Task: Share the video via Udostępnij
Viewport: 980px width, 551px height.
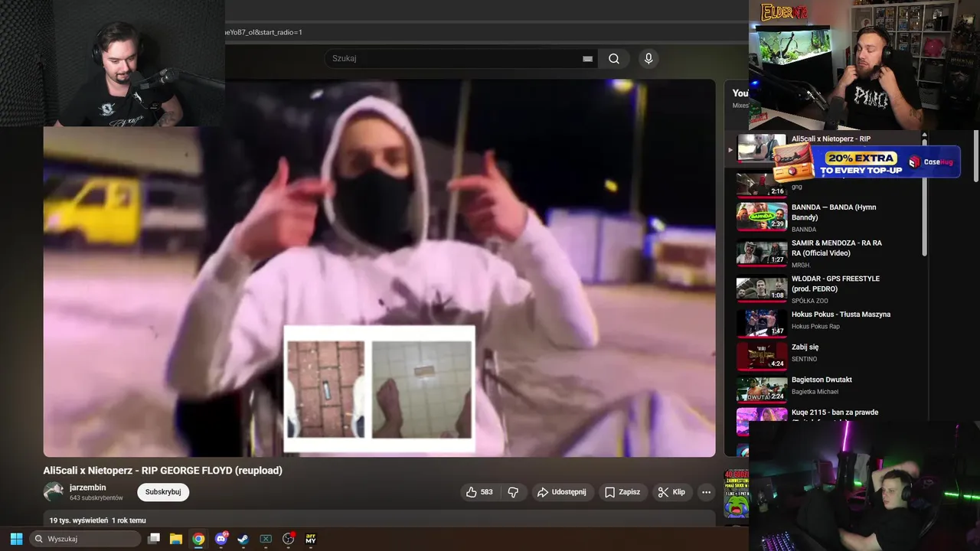Action: pyautogui.click(x=562, y=492)
